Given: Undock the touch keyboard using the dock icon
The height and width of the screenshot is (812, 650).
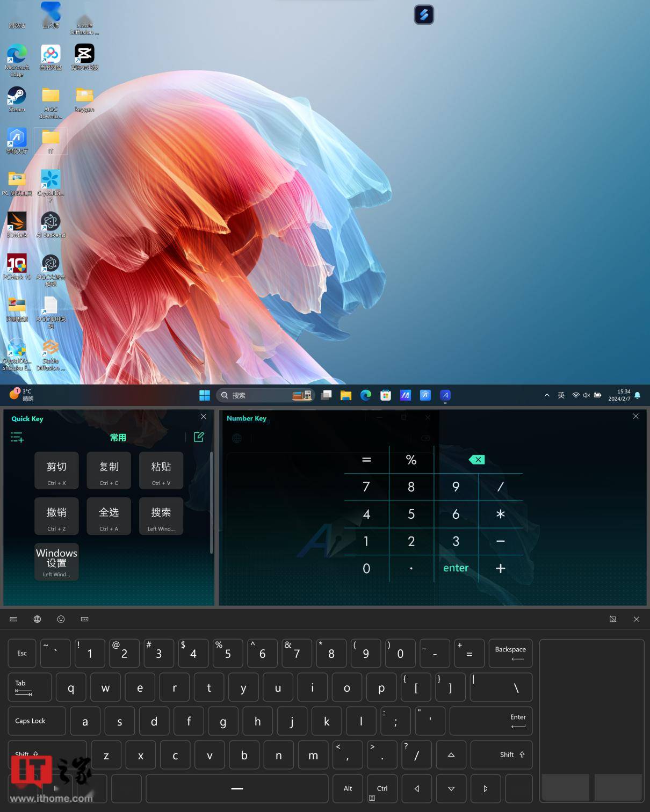Looking at the screenshot, I should pos(612,619).
